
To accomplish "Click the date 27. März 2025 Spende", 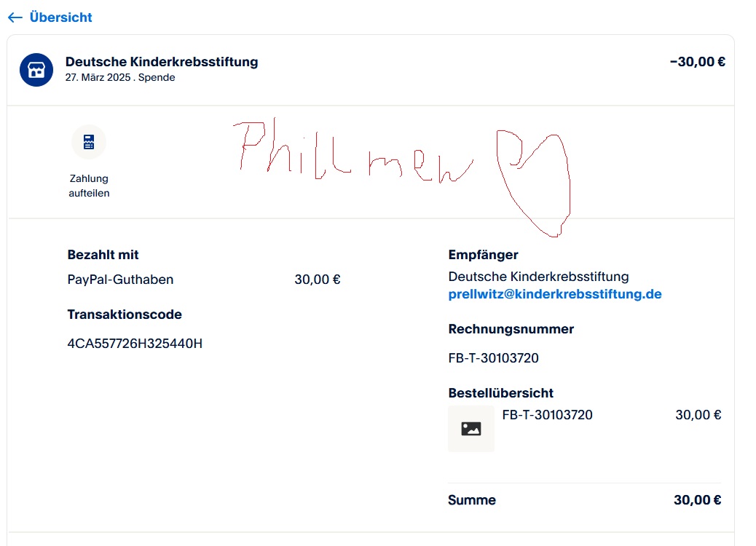I will pyautogui.click(x=120, y=77).
